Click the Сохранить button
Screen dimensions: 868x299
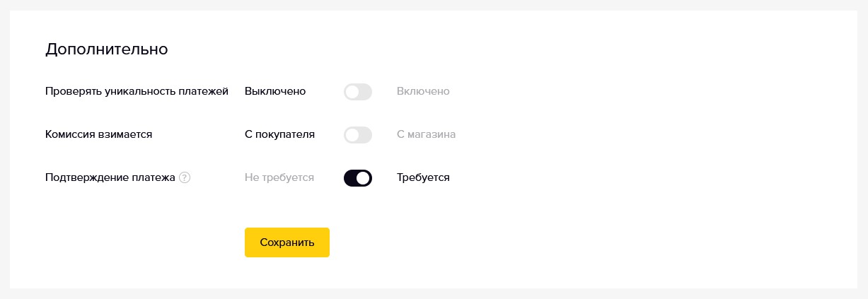[287, 242]
